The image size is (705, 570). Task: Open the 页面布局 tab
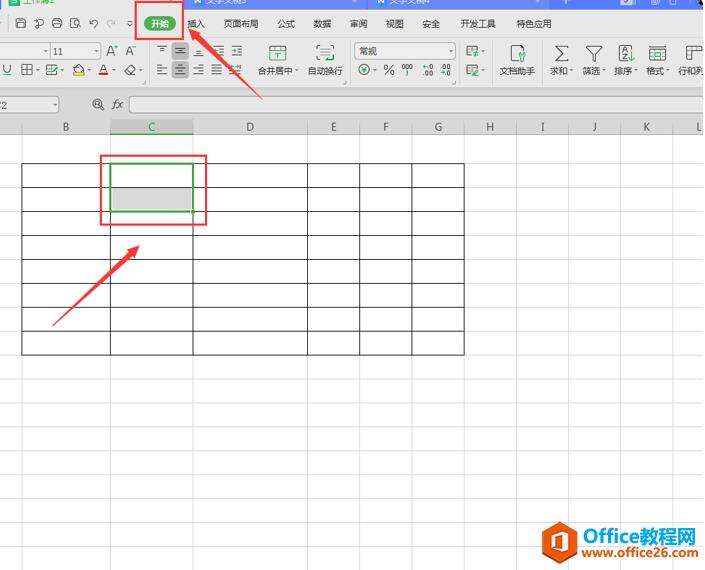click(x=241, y=24)
